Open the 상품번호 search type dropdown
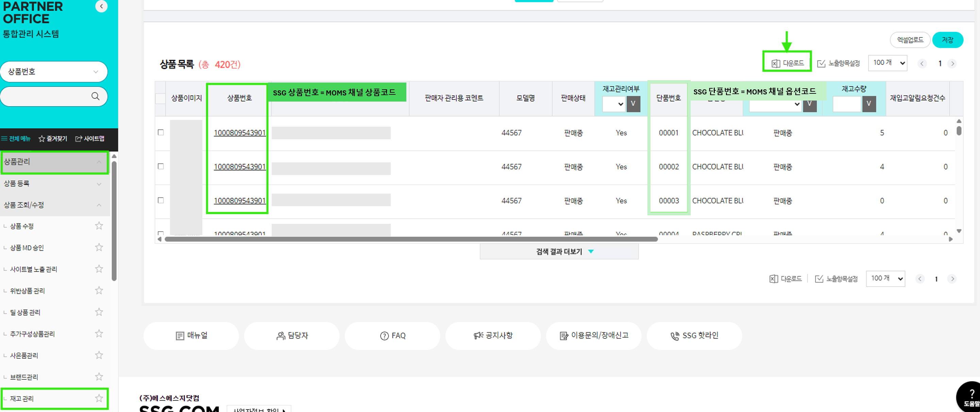 tap(54, 72)
